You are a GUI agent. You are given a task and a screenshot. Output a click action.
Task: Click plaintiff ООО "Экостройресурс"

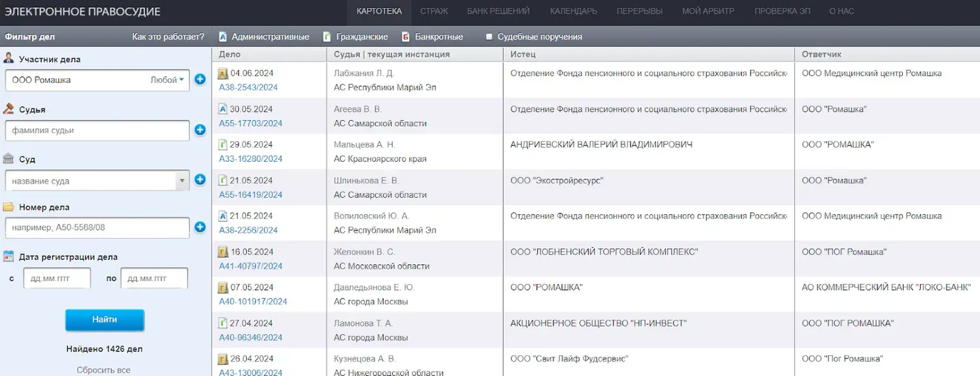coord(557,180)
